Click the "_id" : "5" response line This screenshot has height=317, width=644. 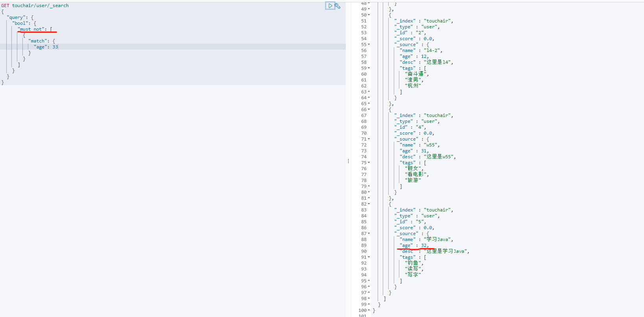[x=410, y=222]
